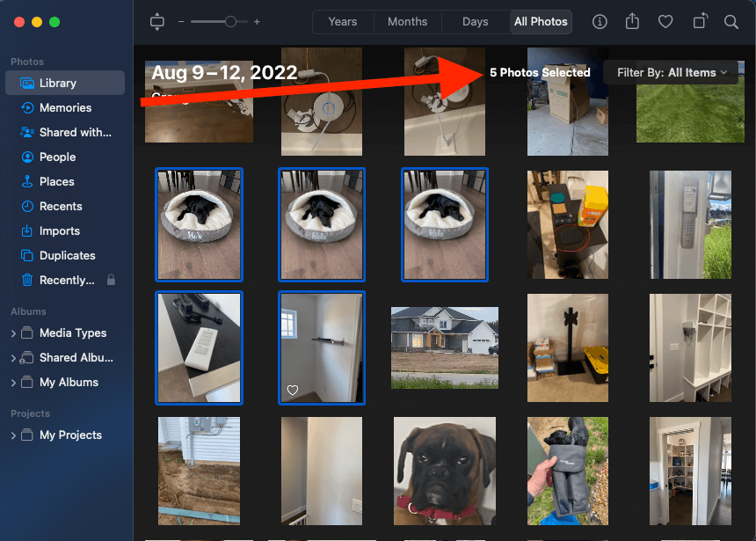Expand the Media Types album group
This screenshot has width=756, height=541.
point(13,333)
